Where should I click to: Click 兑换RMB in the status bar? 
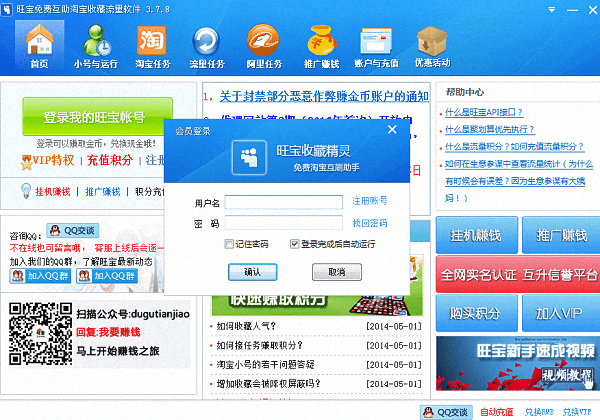(540, 412)
